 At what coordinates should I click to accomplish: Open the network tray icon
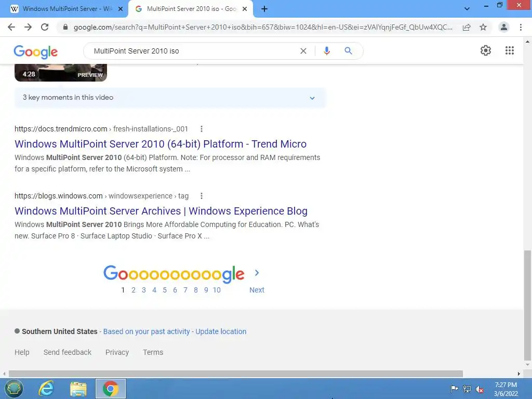(x=467, y=389)
